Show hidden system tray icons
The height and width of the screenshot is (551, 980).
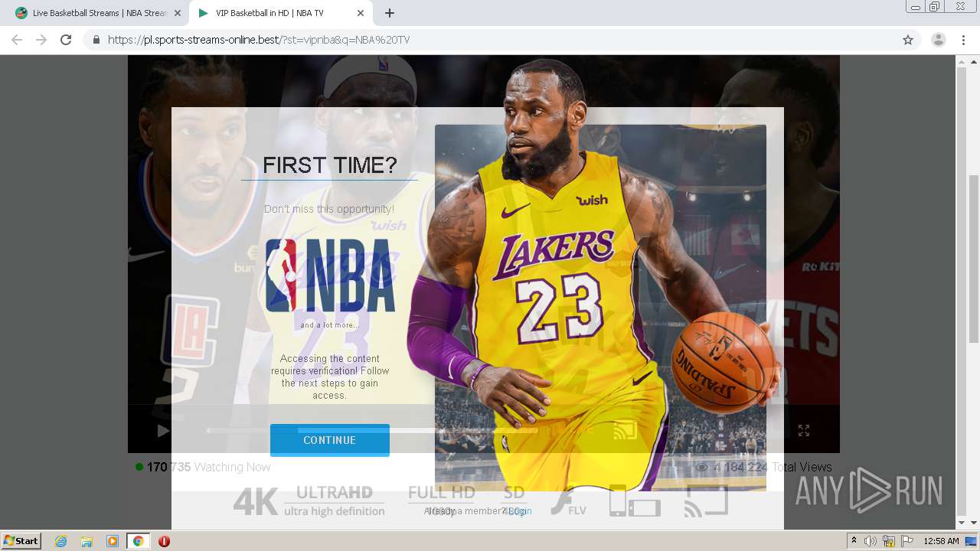(x=854, y=540)
